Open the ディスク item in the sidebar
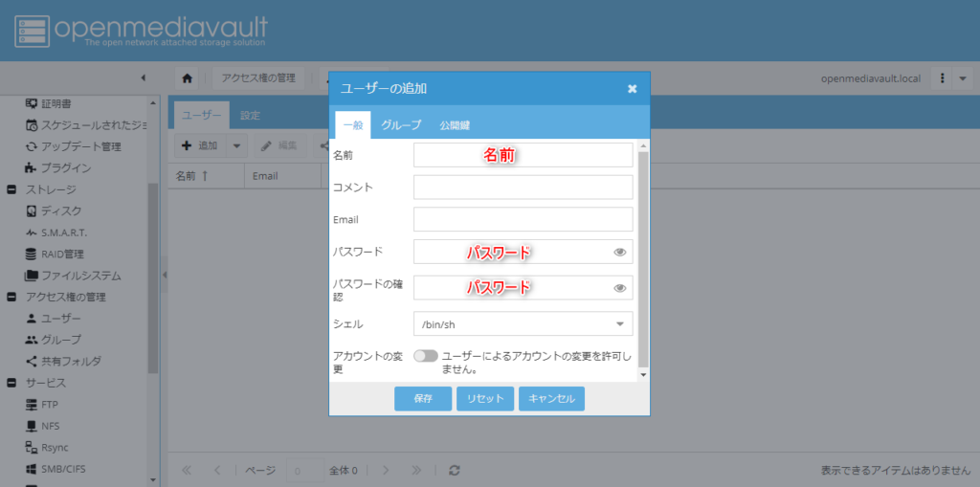The height and width of the screenshot is (487, 980). 60,210
